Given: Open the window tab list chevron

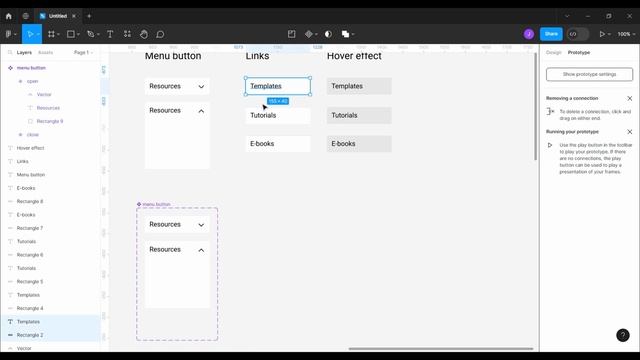Looking at the screenshot, I should (567, 16).
